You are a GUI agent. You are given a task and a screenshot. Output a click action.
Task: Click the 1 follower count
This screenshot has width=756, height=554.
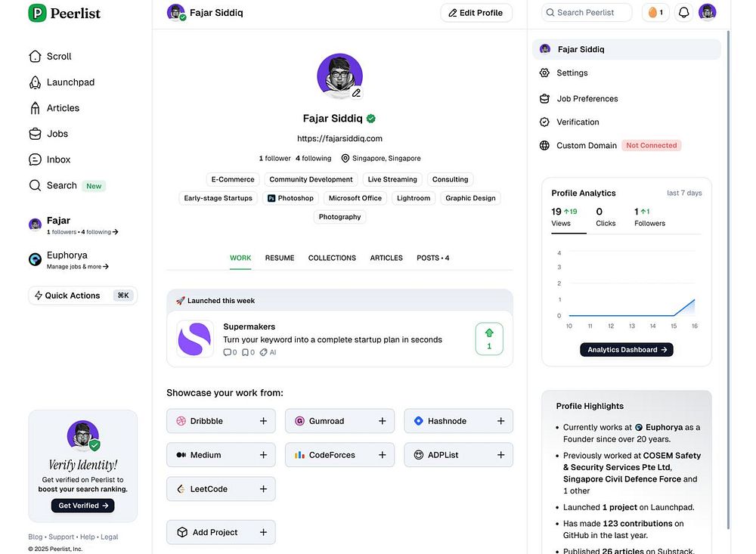[x=275, y=158]
